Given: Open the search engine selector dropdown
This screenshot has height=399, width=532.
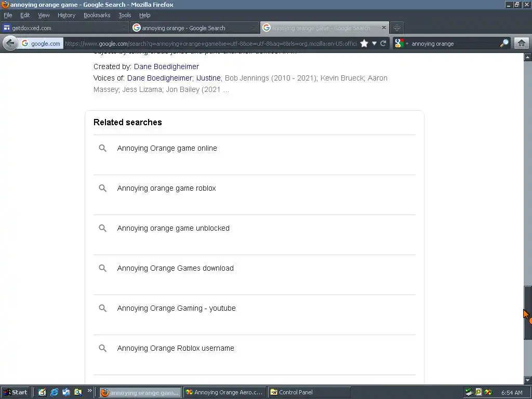Looking at the screenshot, I should (401, 44).
